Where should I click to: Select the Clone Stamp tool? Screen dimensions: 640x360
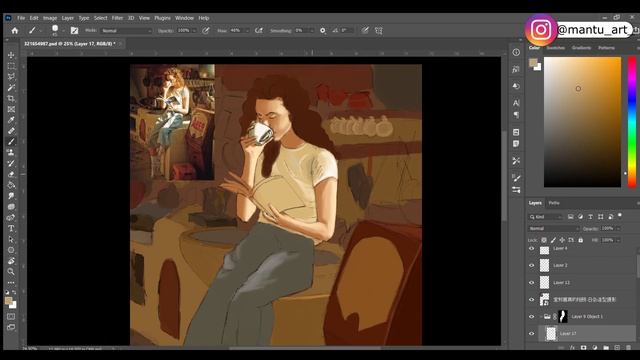point(11,152)
